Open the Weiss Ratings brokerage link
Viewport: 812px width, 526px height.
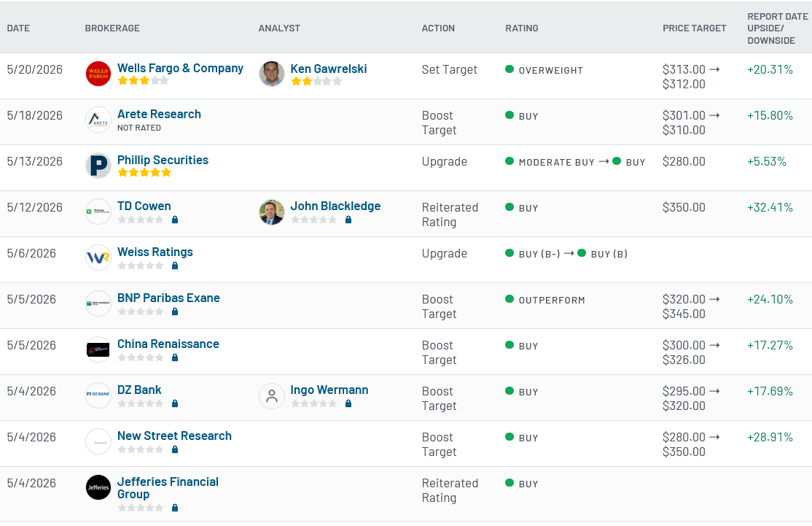pos(155,252)
